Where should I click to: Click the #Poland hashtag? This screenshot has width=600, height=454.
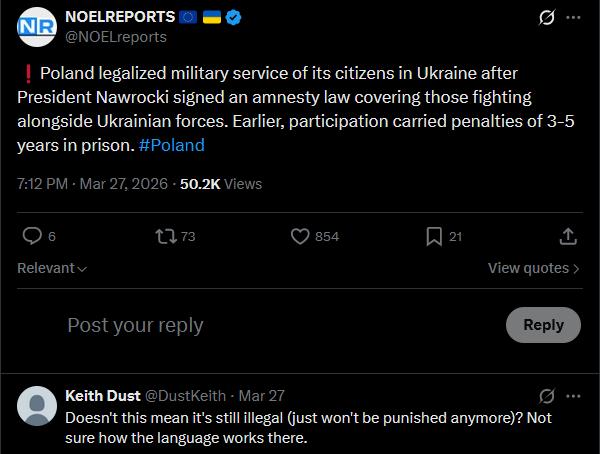click(172, 145)
